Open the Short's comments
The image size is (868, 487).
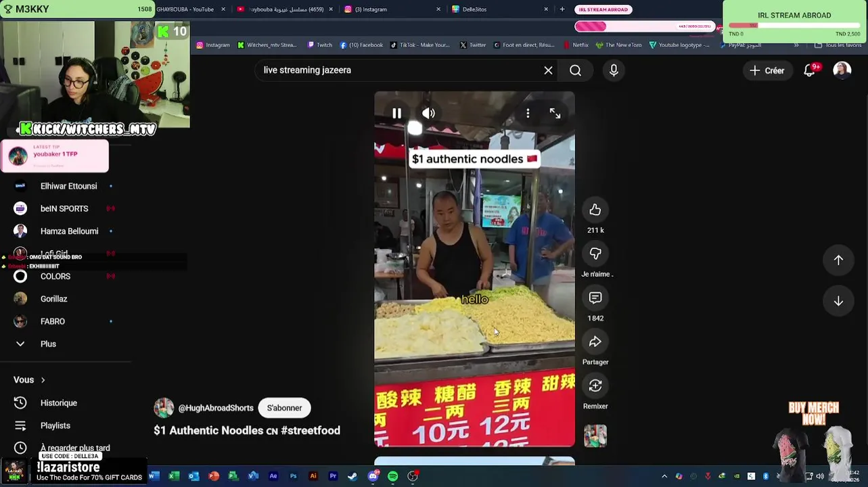point(595,298)
